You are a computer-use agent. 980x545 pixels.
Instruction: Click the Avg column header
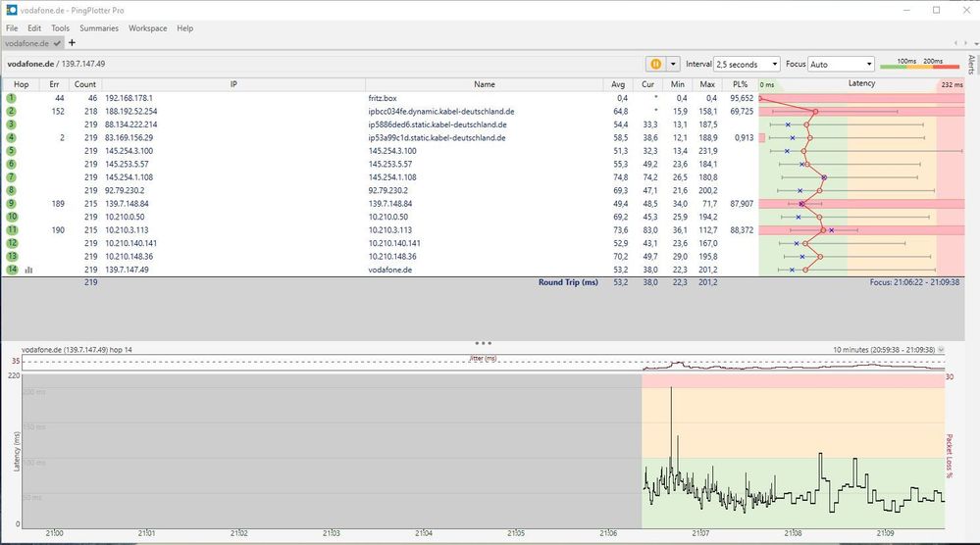point(618,84)
